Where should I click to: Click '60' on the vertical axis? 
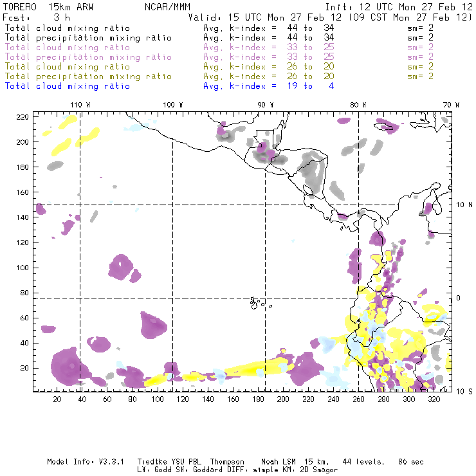(x=24, y=318)
